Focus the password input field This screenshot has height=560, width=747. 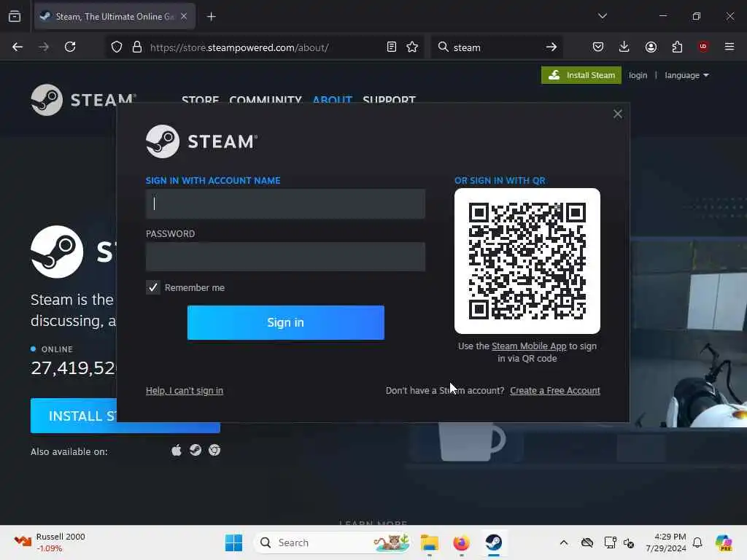click(285, 257)
